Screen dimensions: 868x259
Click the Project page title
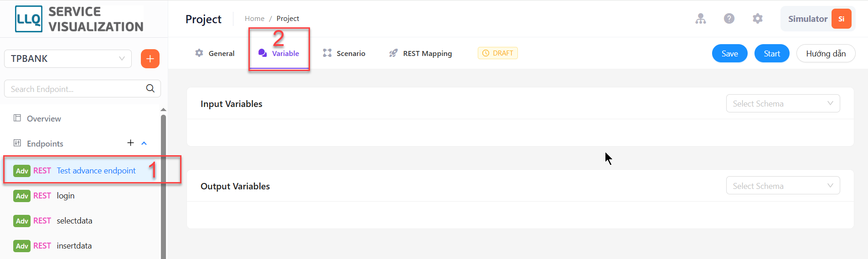[203, 19]
